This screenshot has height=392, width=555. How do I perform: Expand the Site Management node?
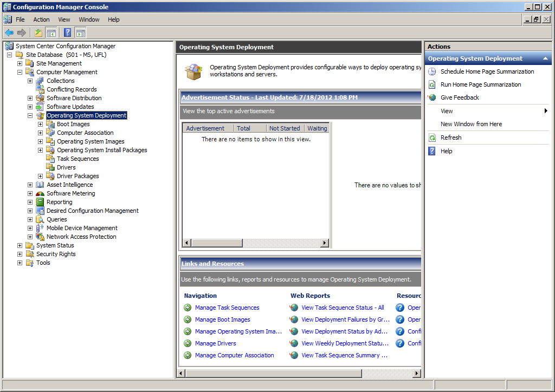pos(20,64)
